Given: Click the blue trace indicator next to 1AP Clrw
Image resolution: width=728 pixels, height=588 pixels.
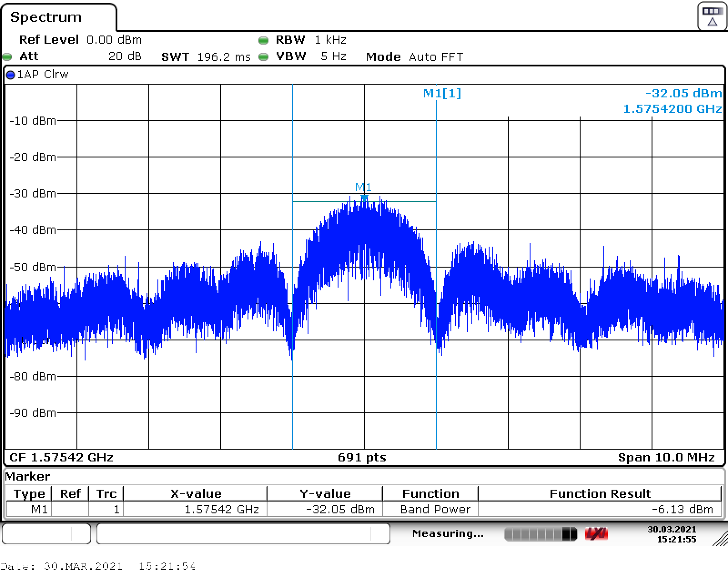Looking at the screenshot, I should pos(10,75).
